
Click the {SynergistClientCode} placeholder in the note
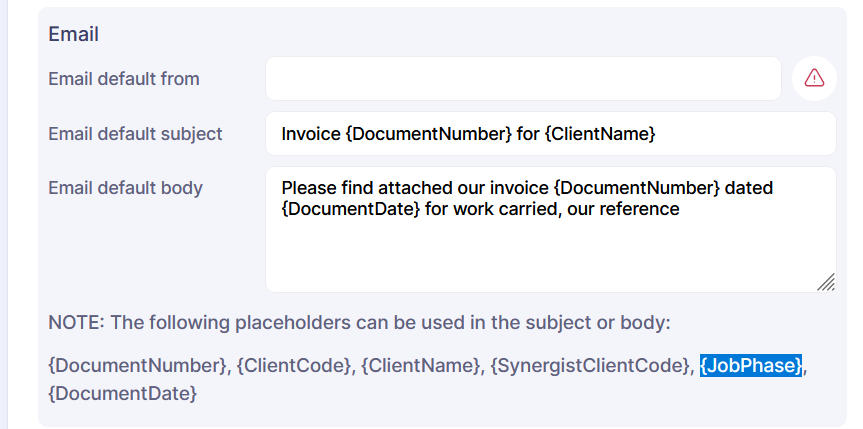tap(591, 366)
